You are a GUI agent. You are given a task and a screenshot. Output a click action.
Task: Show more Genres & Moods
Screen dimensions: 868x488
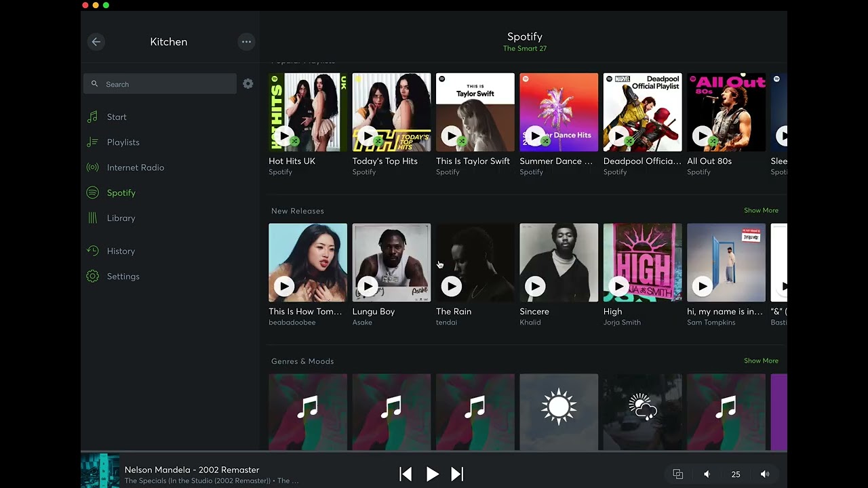(761, 361)
